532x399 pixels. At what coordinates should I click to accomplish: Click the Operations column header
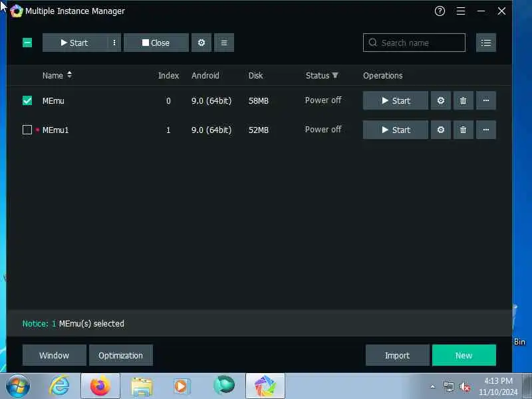coord(383,75)
